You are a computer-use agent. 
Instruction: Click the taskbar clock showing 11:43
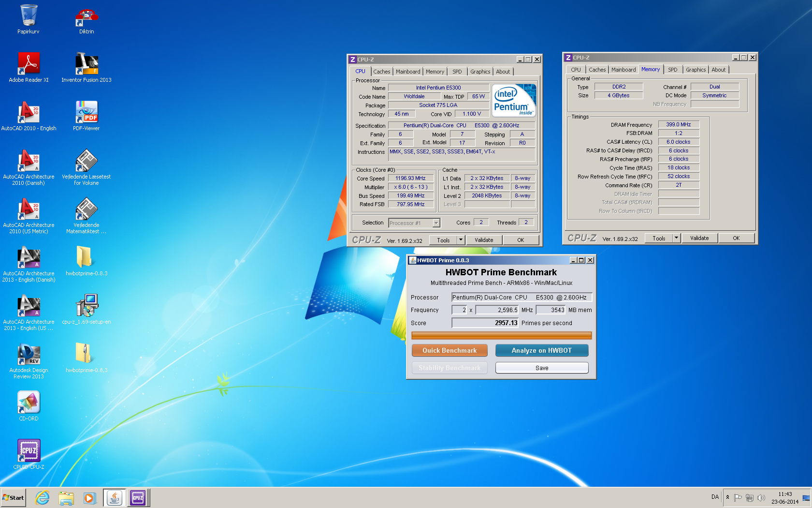click(785, 498)
